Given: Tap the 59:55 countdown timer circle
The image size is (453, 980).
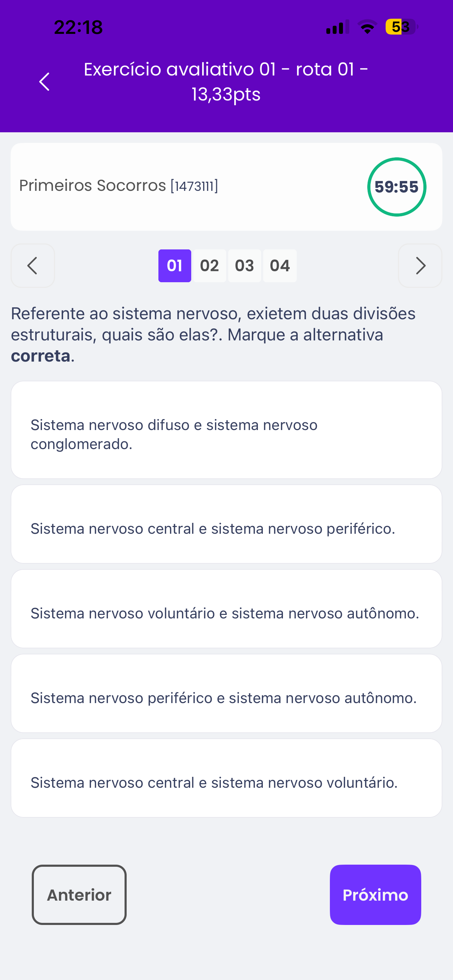Looking at the screenshot, I should point(396,187).
